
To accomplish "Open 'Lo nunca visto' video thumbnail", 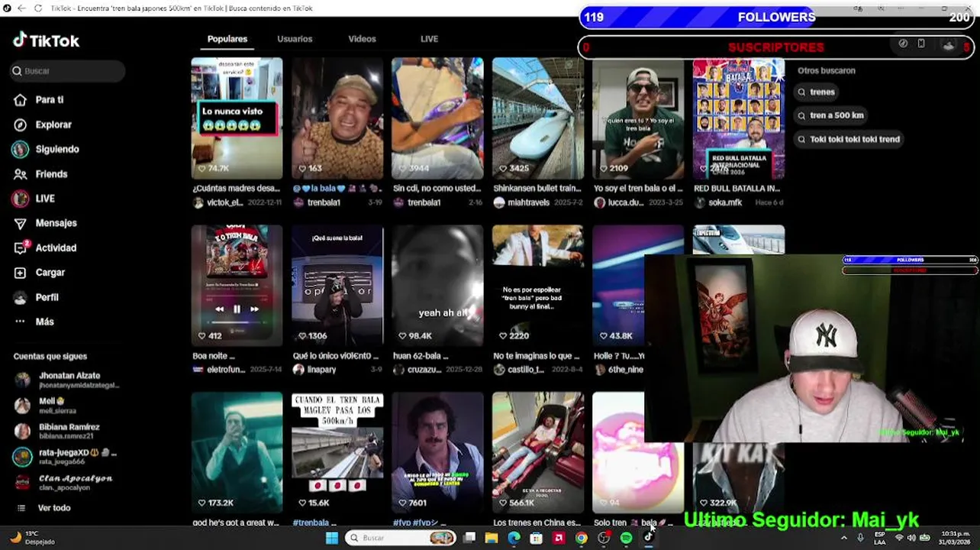I will (x=237, y=118).
